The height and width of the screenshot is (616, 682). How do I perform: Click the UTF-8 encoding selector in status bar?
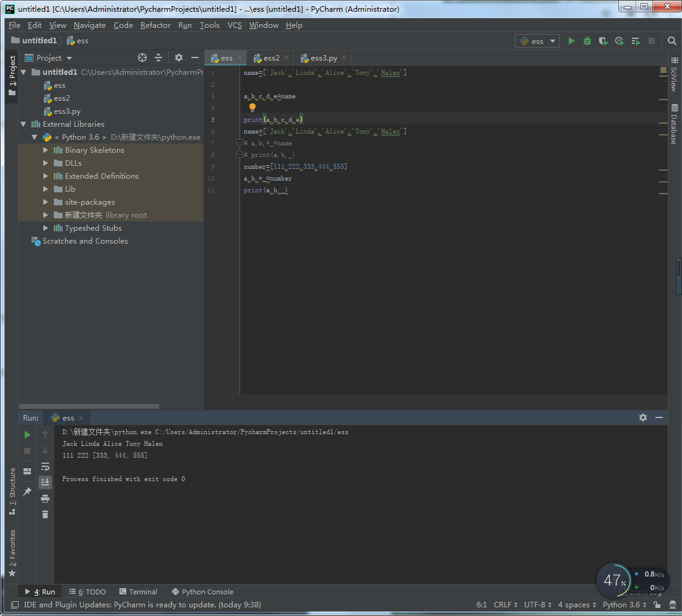pos(537,605)
